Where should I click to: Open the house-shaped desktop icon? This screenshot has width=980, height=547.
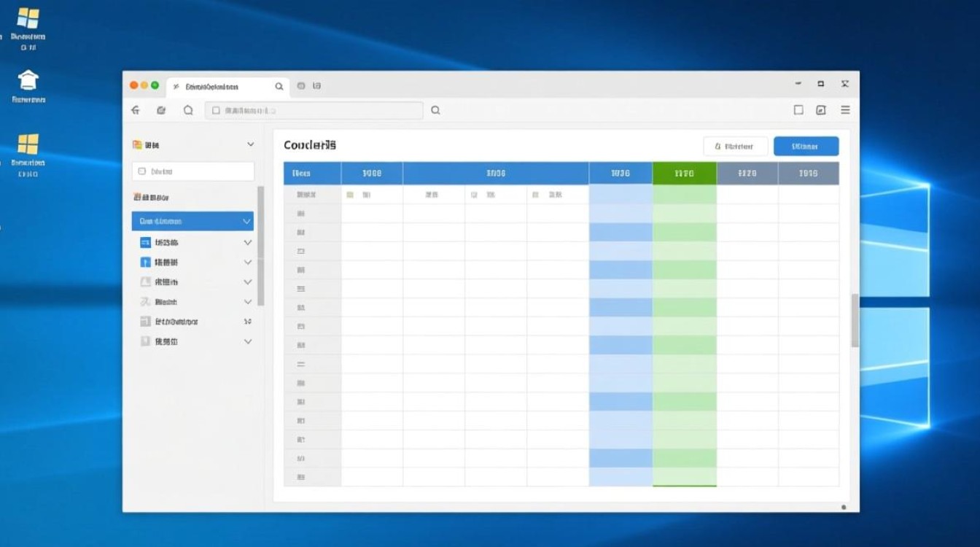(x=28, y=80)
